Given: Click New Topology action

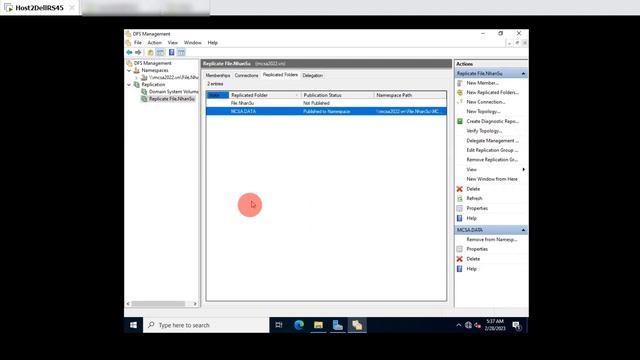Looking at the screenshot, I should [x=483, y=111].
